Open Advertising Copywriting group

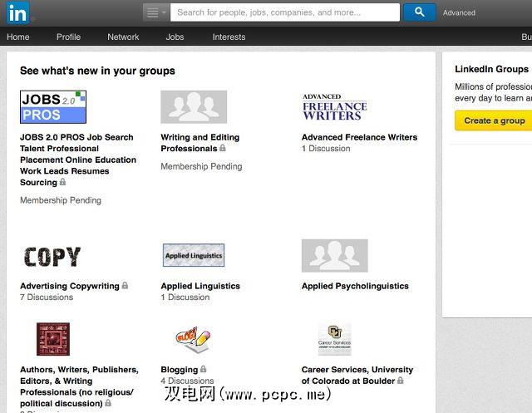click(70, 286)
